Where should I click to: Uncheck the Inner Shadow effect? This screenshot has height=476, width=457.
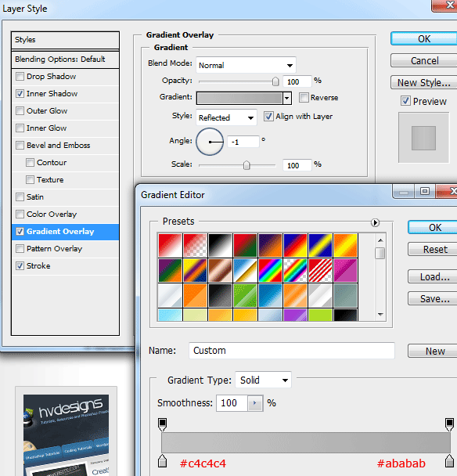(20, 93)
